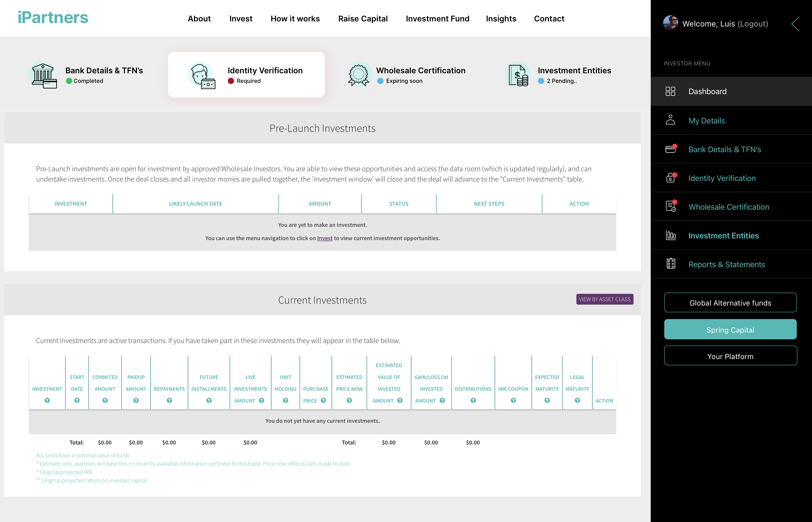Click the wholesale certification ribbon badge icon
The height and width of the screenshot is (522, 812).
[x=358, y=74]
